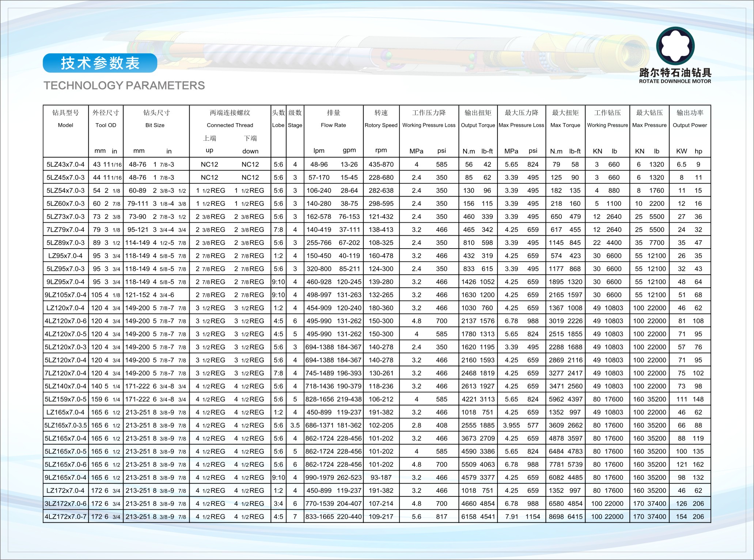754x560 pixels.
Task: Click model cell 5LZ120x7.0-3
Action: click(x=66, y=347)
